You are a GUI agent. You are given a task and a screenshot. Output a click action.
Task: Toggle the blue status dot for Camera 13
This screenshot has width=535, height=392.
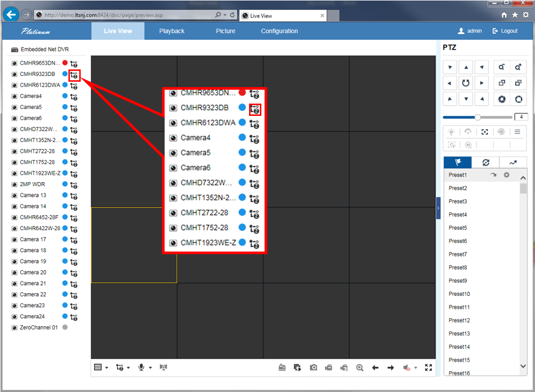pyautogui.click(x=65, y=195)
